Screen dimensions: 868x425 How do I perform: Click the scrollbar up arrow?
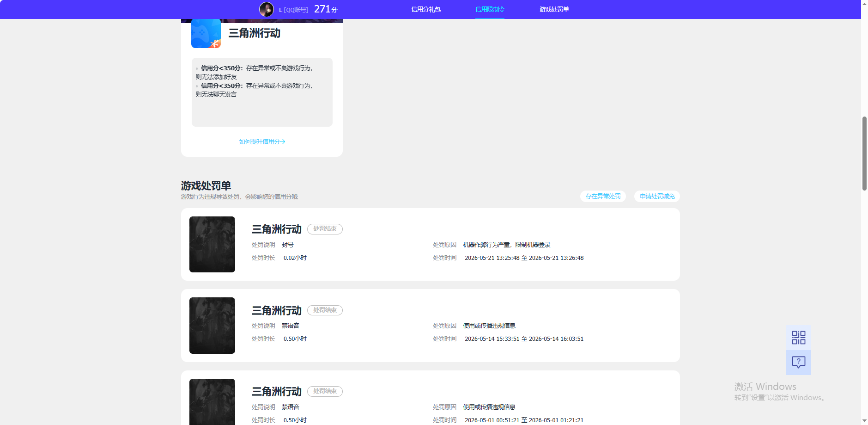click(x=864, y=3)
